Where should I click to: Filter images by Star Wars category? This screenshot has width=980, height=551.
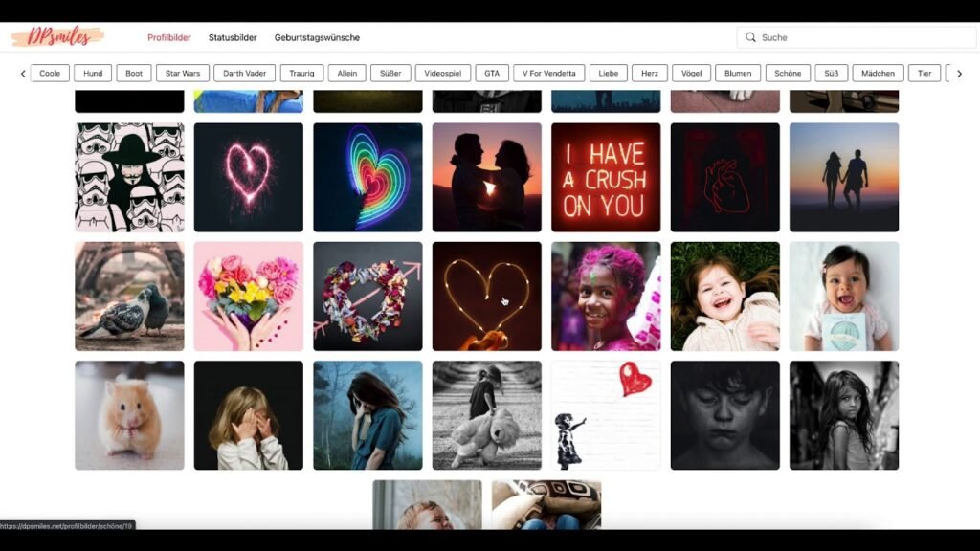click(x=182, y=73)
